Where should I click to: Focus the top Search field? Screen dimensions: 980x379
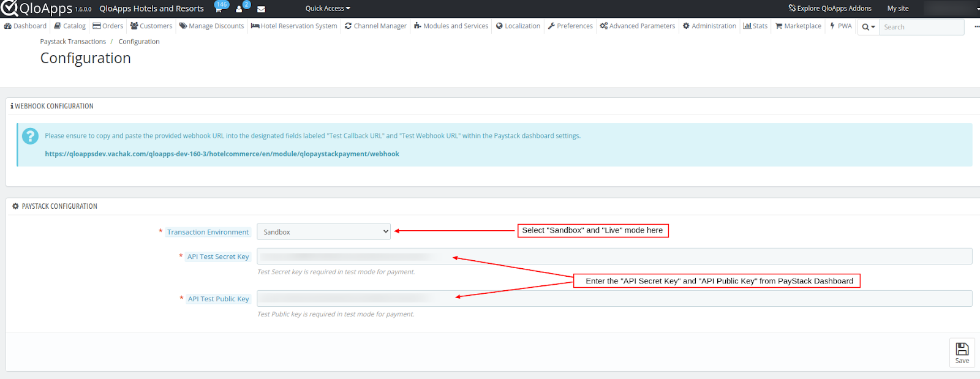921,27
